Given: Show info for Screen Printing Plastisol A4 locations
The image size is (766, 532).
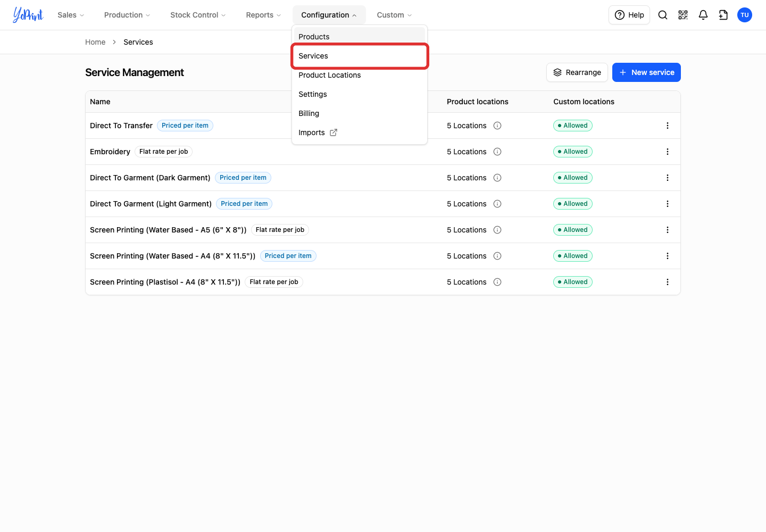Looking at the screenshot, I should point(497,282).
